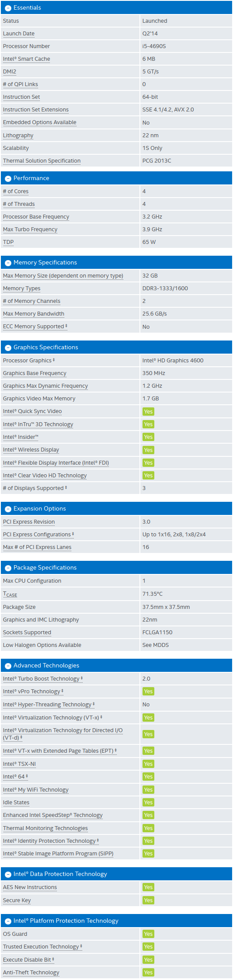233x980 pixels.
Task: Collapse Expansion Options minus icon
Action: tap(8, 509)
